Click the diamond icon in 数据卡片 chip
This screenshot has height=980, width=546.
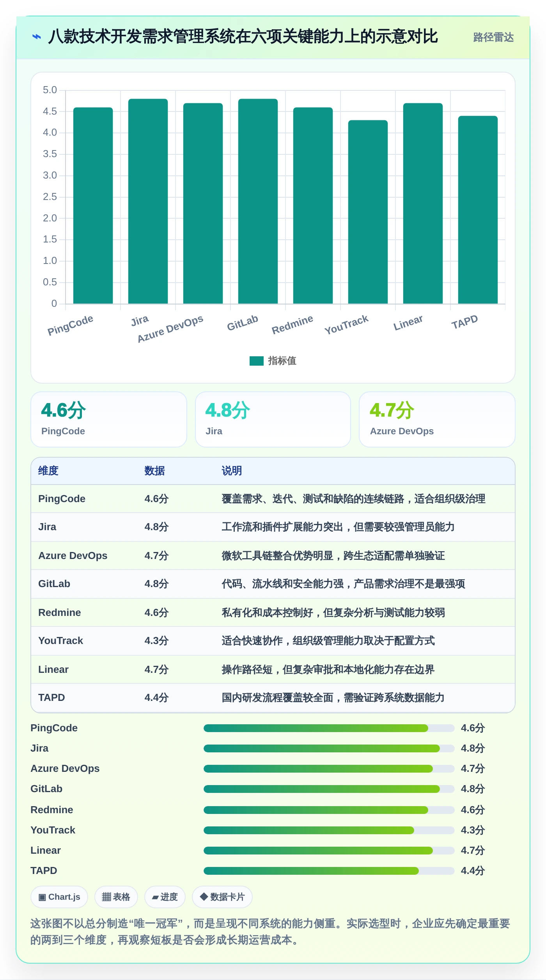(x=204, y=897)
